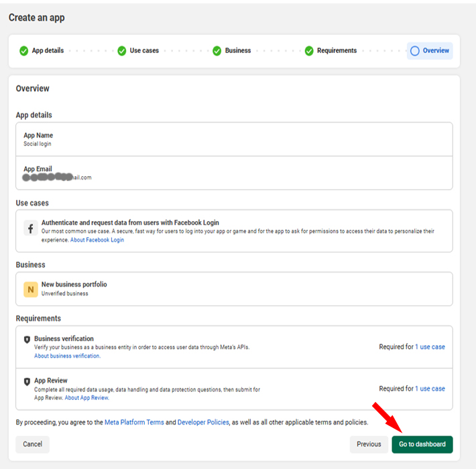
Task: Click the Go to dashboard button
Action: (422, 444)
